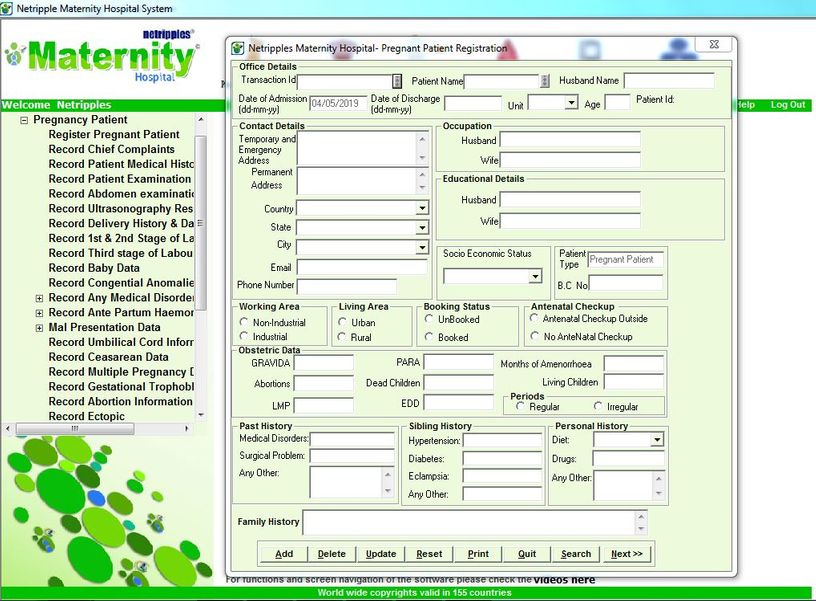The width and height of the screenshot is (816, 601).
Task: Choose Antenatal Checkup Outside option
Action: point(534,318)
